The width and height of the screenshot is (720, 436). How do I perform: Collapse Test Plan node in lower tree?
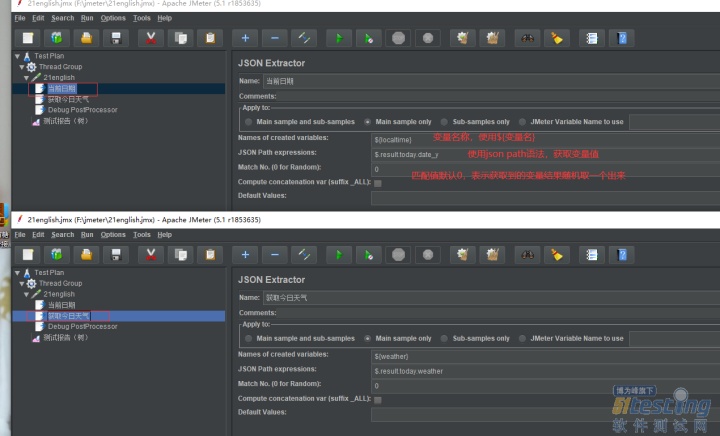[x=17, y=273]
